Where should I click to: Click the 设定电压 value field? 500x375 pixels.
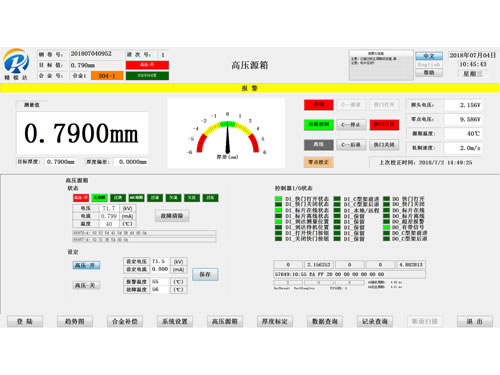(160, 261)
